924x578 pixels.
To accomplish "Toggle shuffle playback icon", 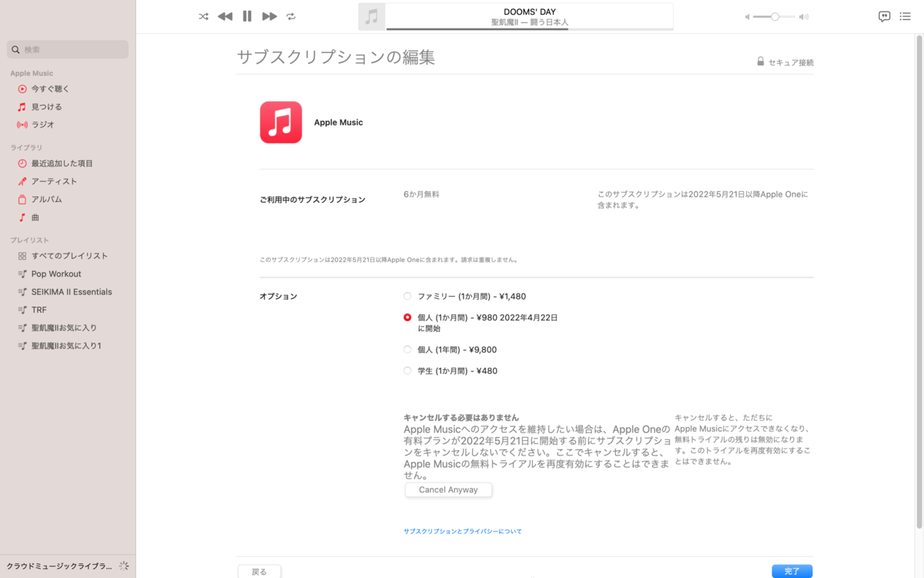I will tap(203, 16).
